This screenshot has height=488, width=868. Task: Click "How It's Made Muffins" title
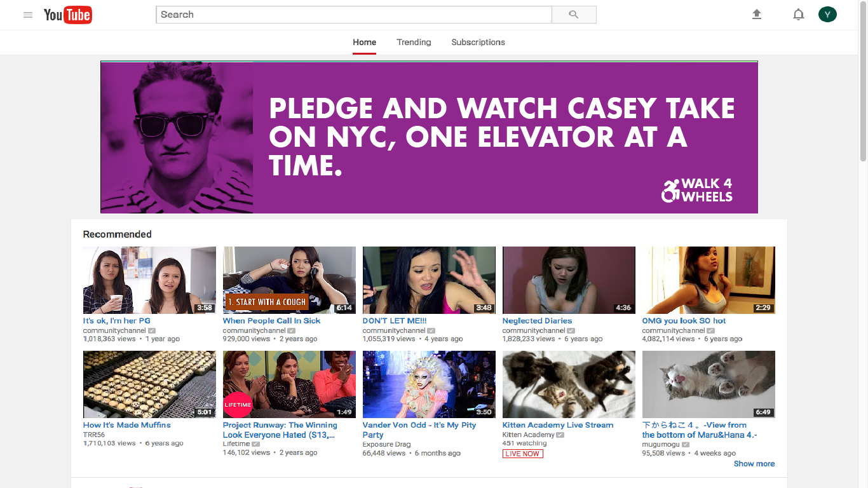(x=127, y=425)
